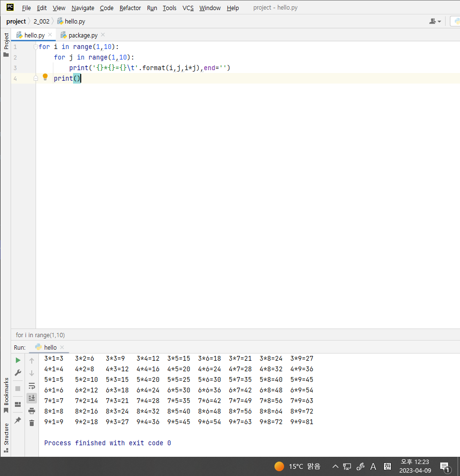460x476 pixels.
Task: Open the Navigate menu
Action: coord(83,8)
